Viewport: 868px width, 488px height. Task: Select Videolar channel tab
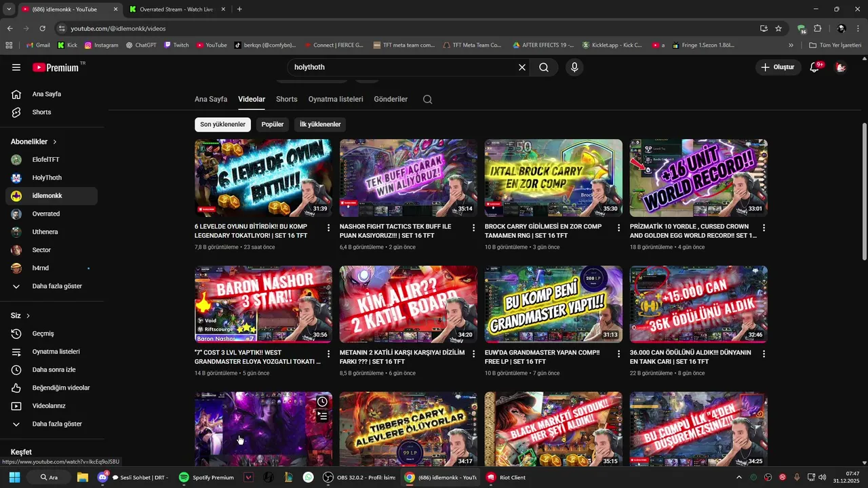[x=252, y=99]
